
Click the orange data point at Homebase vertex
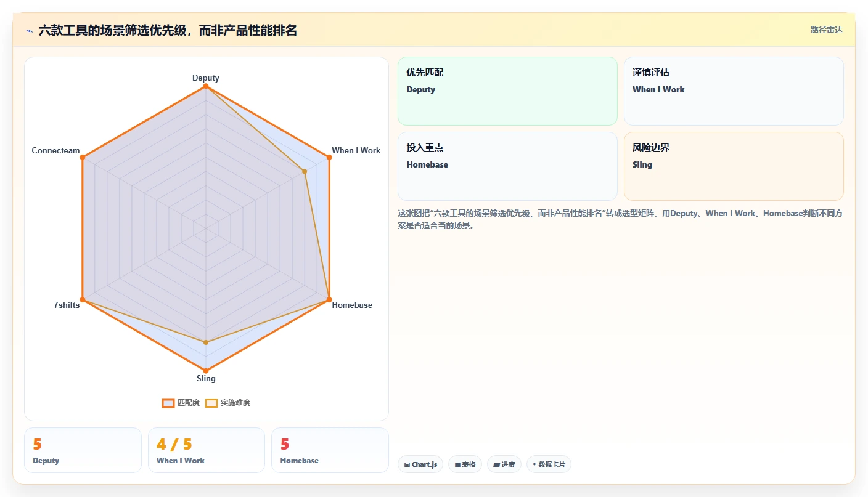pyautogui.click(x=329, y=300)
